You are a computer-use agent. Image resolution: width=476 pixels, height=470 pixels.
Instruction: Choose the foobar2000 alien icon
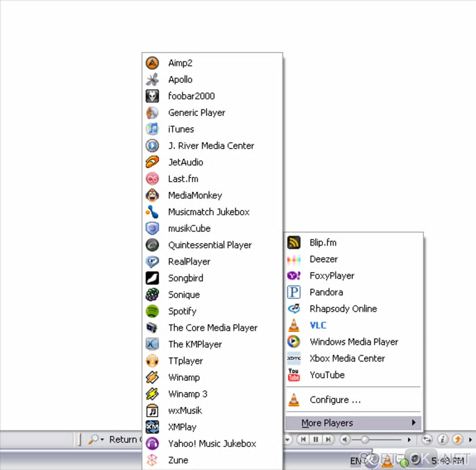152,96
